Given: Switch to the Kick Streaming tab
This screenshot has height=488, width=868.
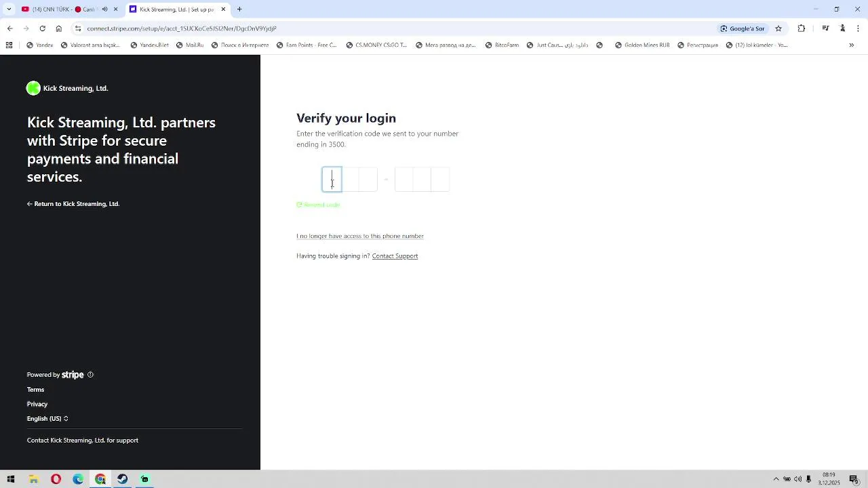Looking at the screenshot, I should pyautogui.click(x=176, y=9).
